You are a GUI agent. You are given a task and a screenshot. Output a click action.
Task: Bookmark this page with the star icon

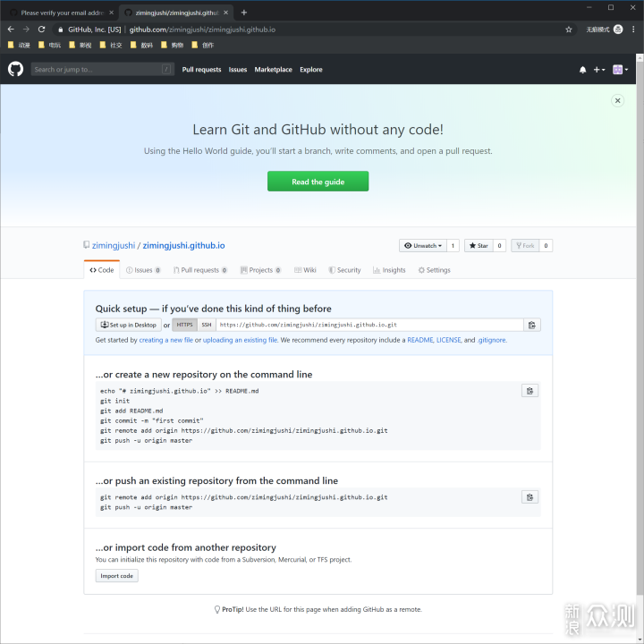(x=568, y=30)
